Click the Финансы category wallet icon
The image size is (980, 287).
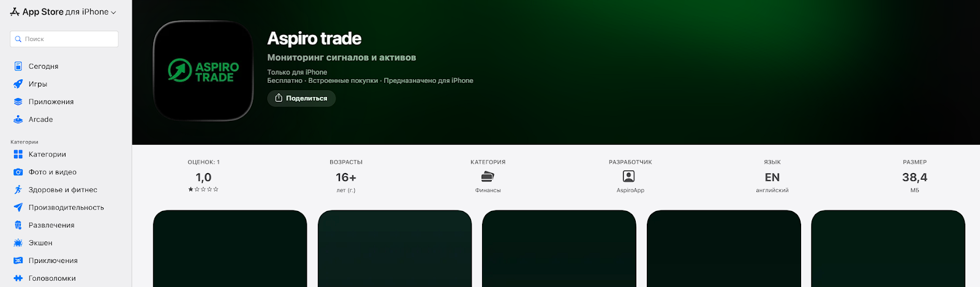[x=488, y=177]
